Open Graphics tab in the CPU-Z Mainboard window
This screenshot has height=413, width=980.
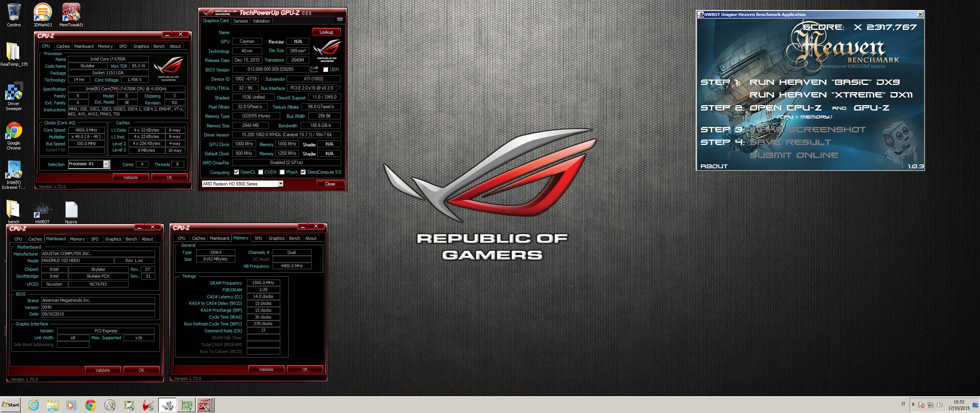click(x=113, y=239)
